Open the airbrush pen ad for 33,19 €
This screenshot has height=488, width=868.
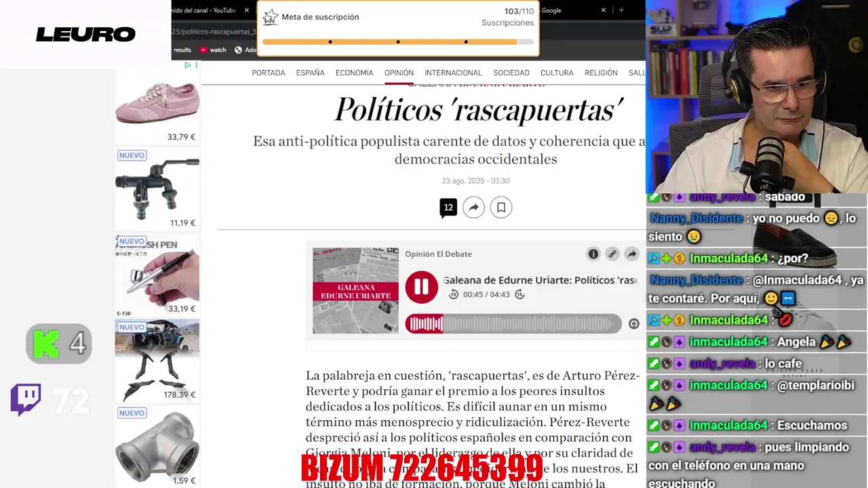pyautogui.click(x=157, y=275)
